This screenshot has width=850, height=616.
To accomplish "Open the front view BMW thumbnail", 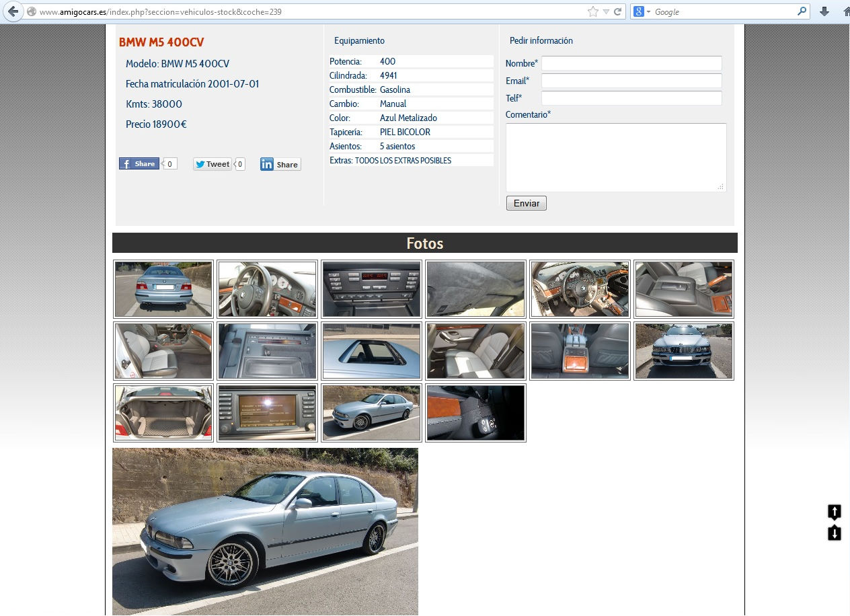I will pos(684,351).
